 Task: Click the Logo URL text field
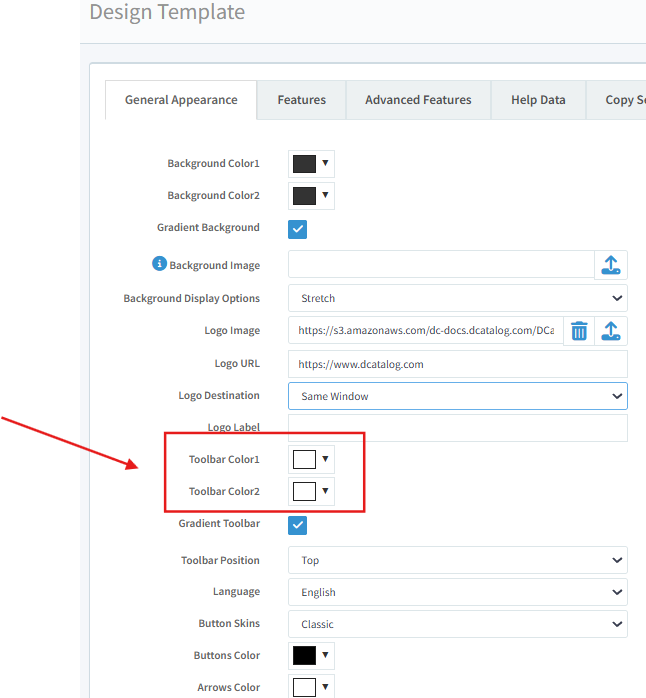(x=457, y=364)
